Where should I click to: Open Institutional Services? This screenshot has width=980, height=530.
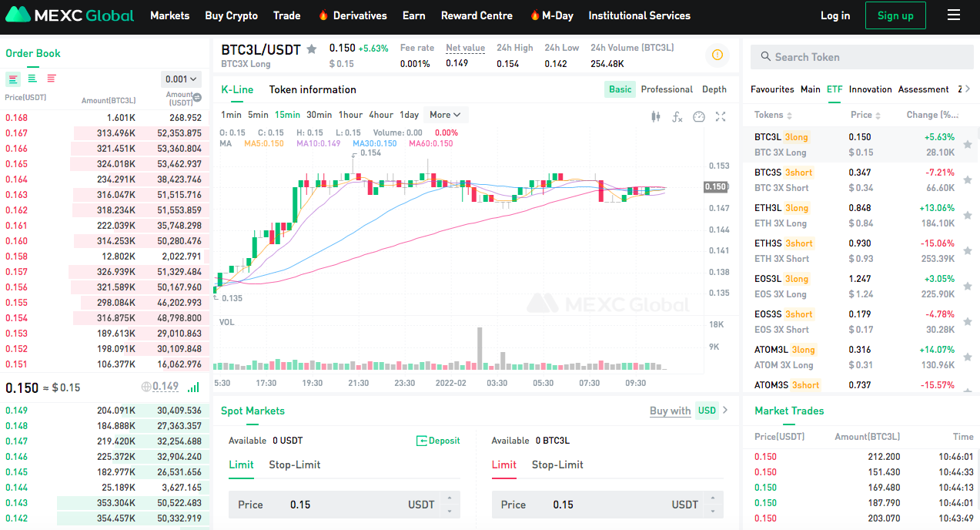click(x=639, y=15)
